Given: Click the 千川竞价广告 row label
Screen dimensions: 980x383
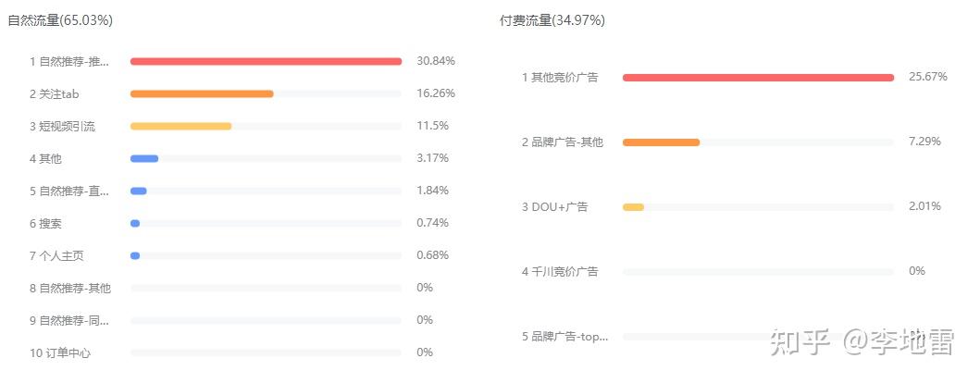Looking at the screenshot, I should [x=560, y=272].
